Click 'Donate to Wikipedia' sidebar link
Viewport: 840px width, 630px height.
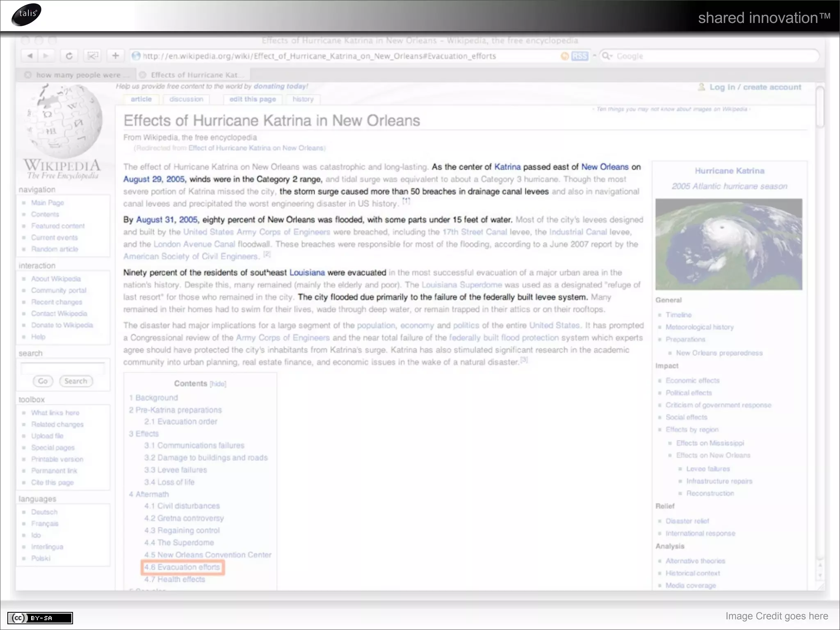click(x=62, y=325)
